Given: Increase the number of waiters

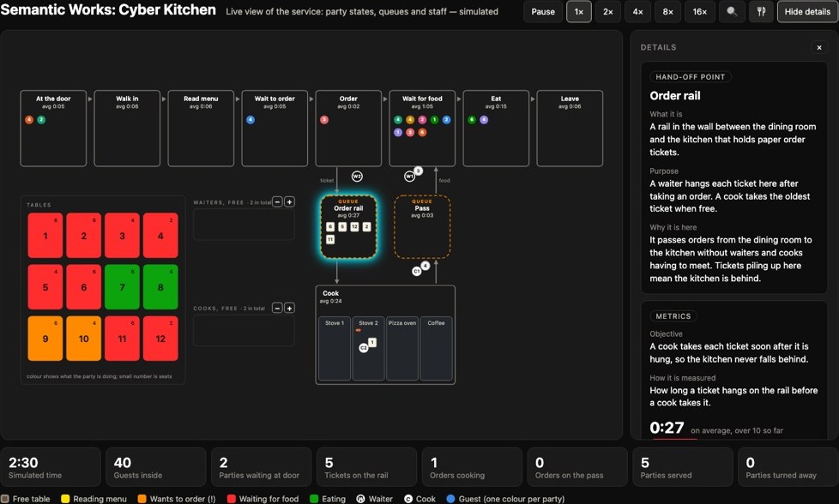Looking at the screenshot, I should (x=289, y=202).
